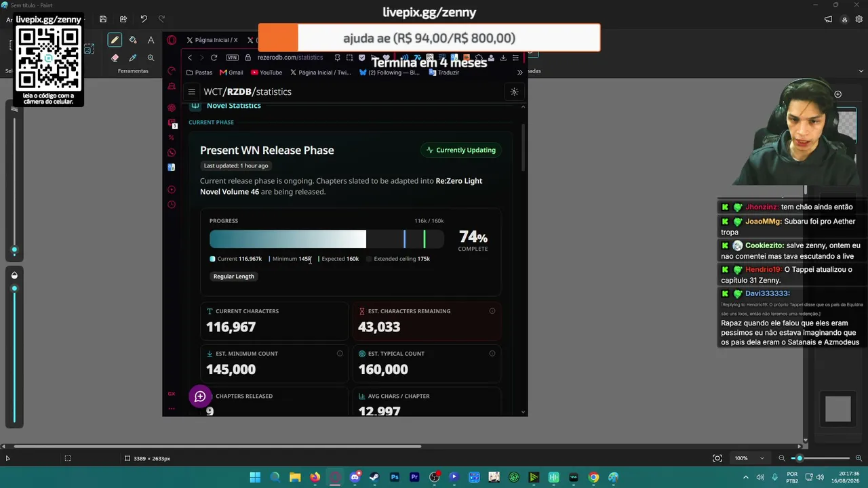Select the Magnifier tool in Paint
Screen dimensions: 868x488
[151, 58]
